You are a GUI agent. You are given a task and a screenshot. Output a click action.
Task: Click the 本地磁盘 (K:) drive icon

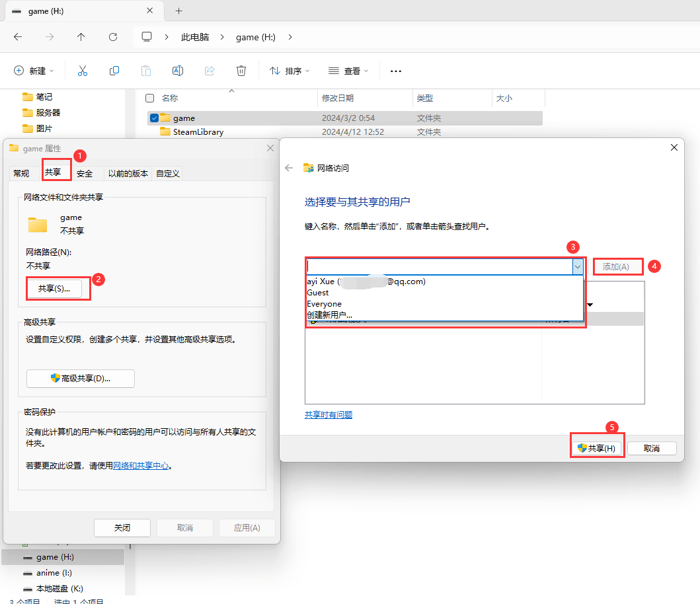pos(28,588)
